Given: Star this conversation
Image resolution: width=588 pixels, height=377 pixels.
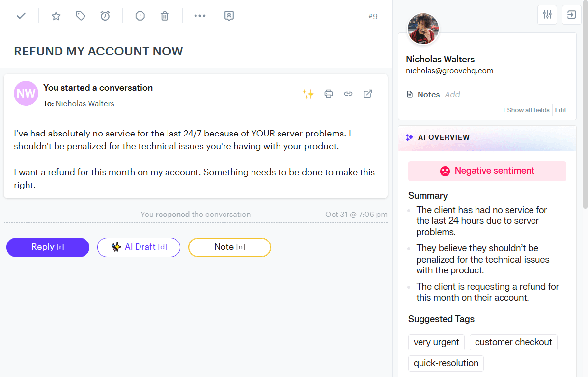Looking at the screenshot, I should 56,16.
